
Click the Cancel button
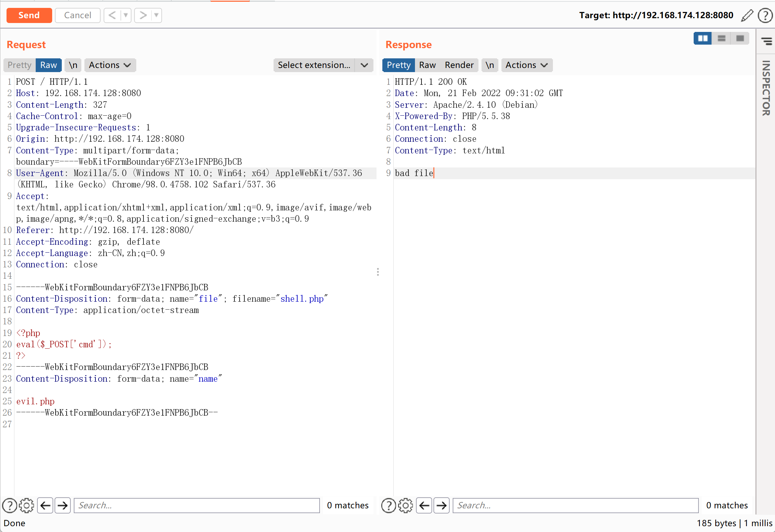point(78,15)
